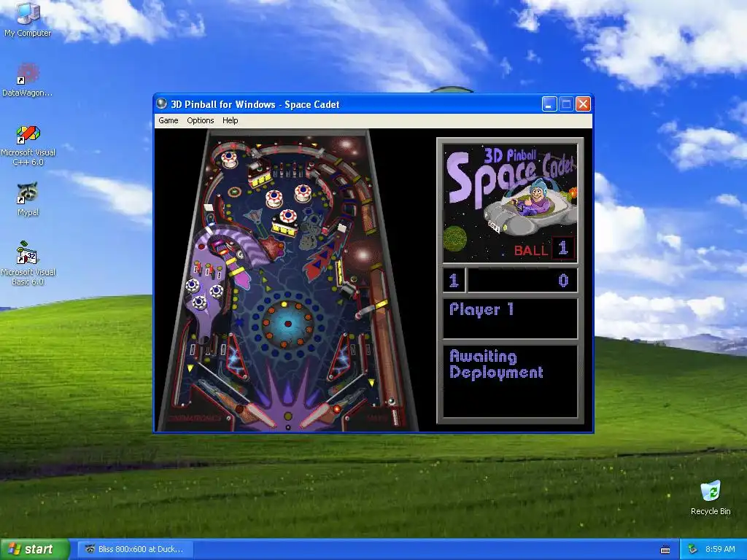Click the Player 1 label
This screenshot has height=560, width=747.
(481, 309)
